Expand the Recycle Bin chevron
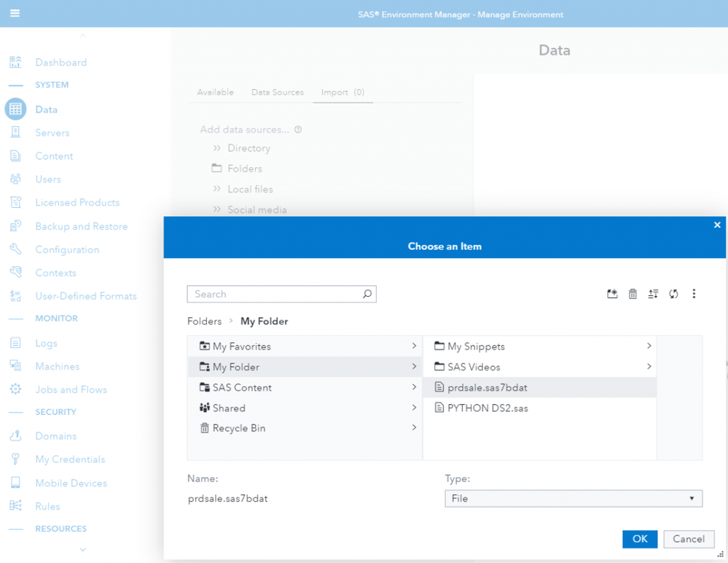728x563 pixels. tap(414, 428)
